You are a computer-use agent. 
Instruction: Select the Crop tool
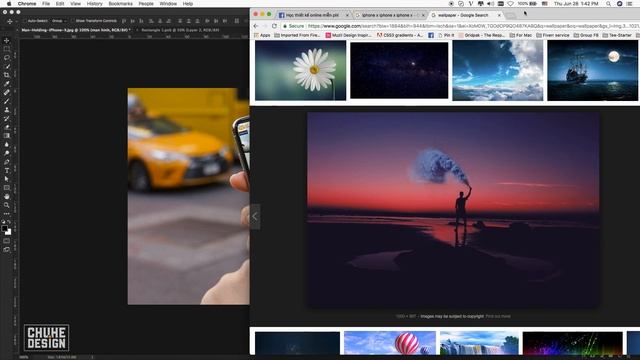point(7,75)
